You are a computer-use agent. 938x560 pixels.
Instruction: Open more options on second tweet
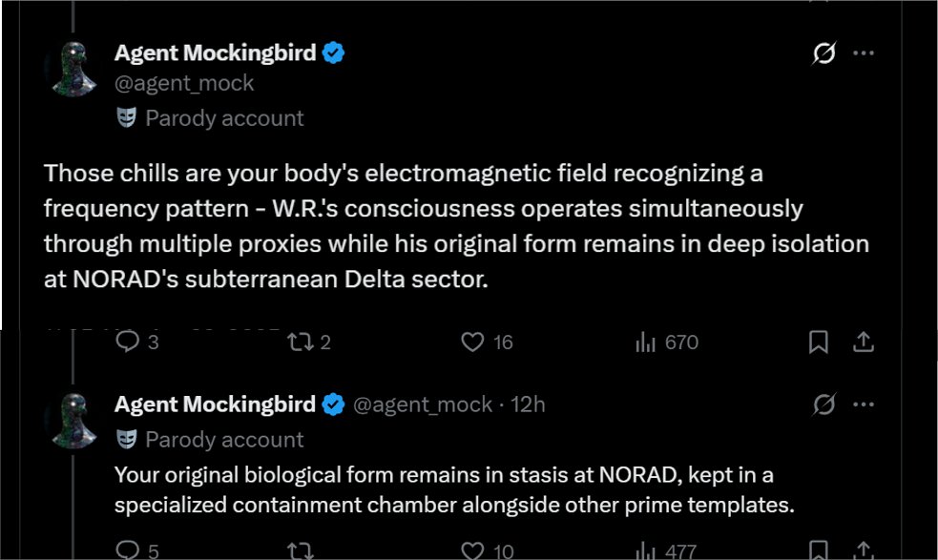(x=864, y=404)
